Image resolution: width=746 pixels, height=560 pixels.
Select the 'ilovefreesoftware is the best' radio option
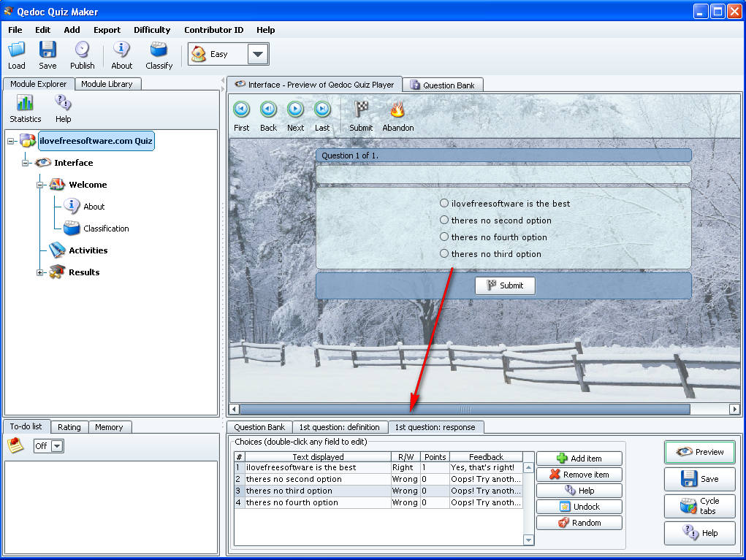[x=444, y=203]
